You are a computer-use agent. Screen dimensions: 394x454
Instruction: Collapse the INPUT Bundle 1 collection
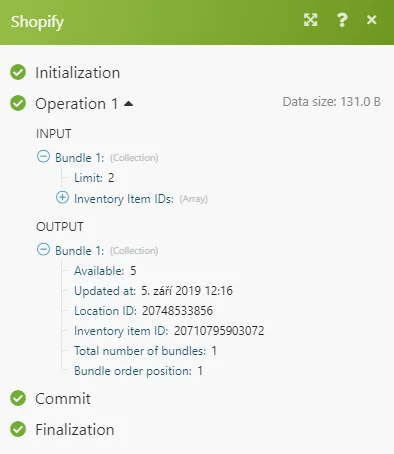click(43, 156)
